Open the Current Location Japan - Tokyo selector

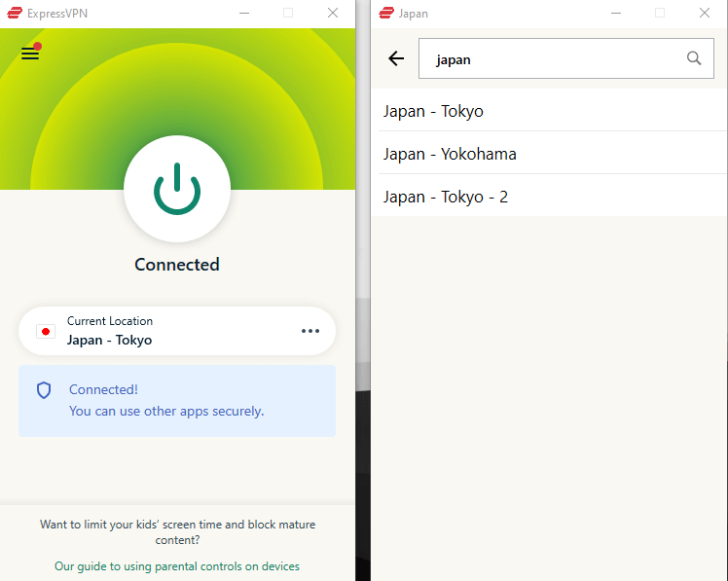(177, 331)
